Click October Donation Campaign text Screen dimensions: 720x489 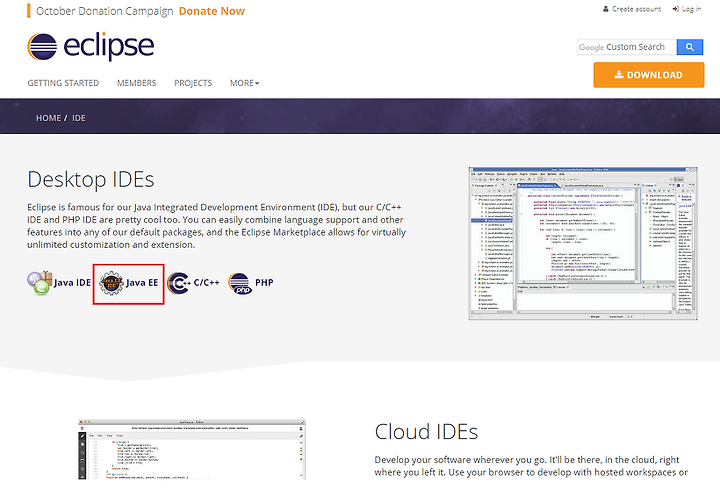[x=105, y=11]
